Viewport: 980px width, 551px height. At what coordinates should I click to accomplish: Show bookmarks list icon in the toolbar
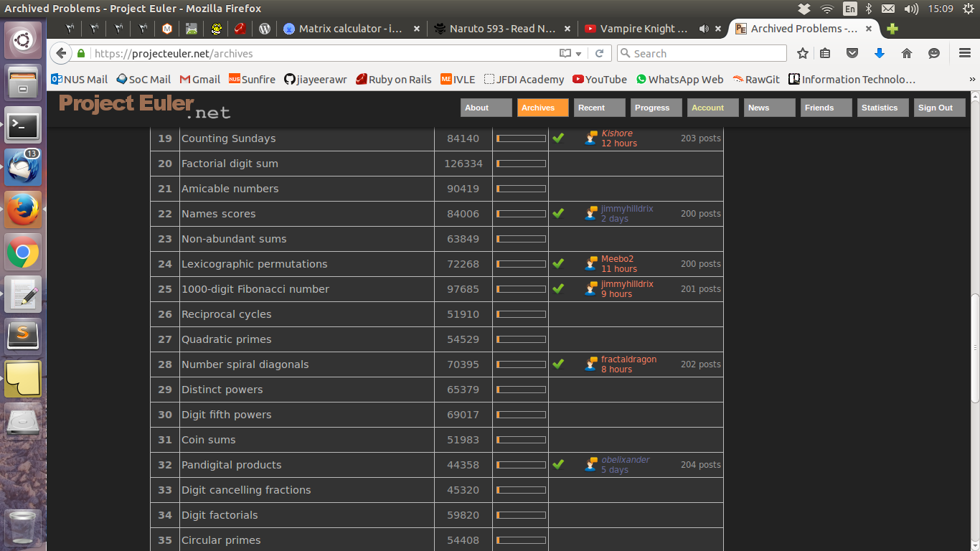tap(825, 53)
